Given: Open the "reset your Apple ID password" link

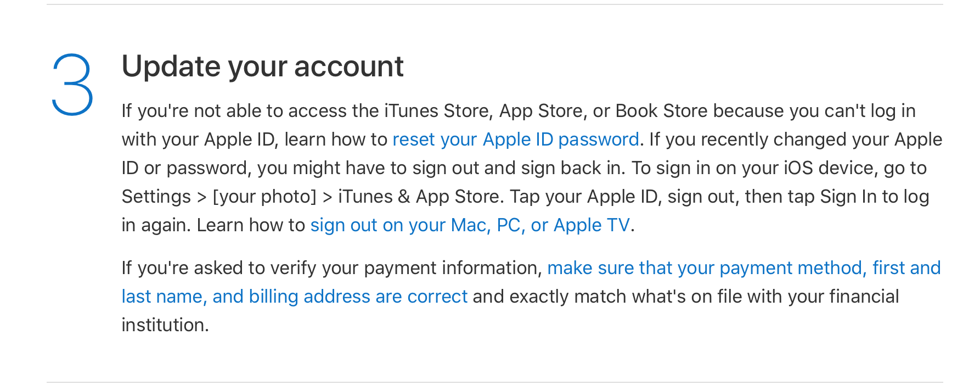Looking at the screenshot, I should (x=516, y=140).
